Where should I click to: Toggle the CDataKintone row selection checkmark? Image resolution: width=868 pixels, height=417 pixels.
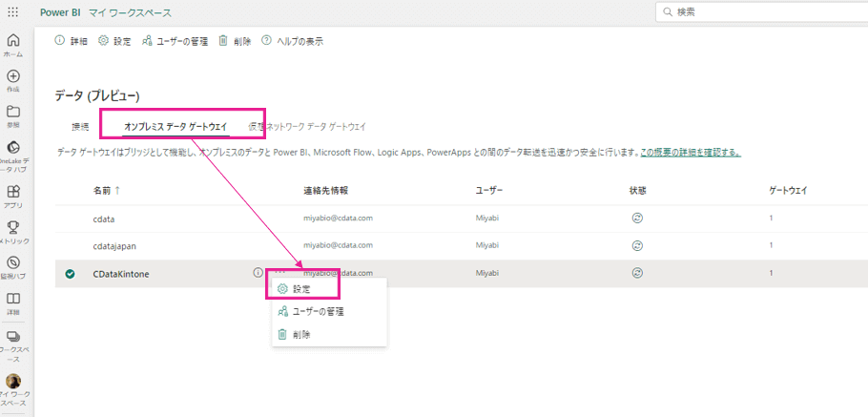pos(70,274)
